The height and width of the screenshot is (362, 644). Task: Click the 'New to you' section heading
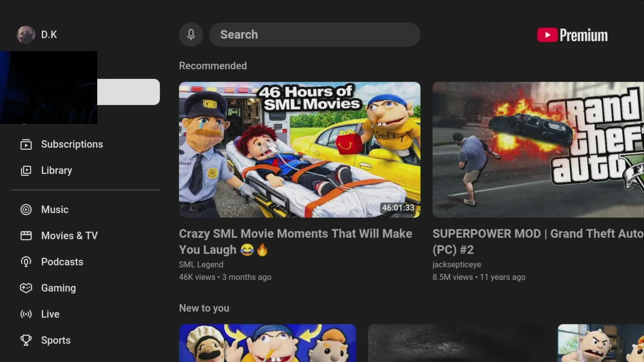204,308
